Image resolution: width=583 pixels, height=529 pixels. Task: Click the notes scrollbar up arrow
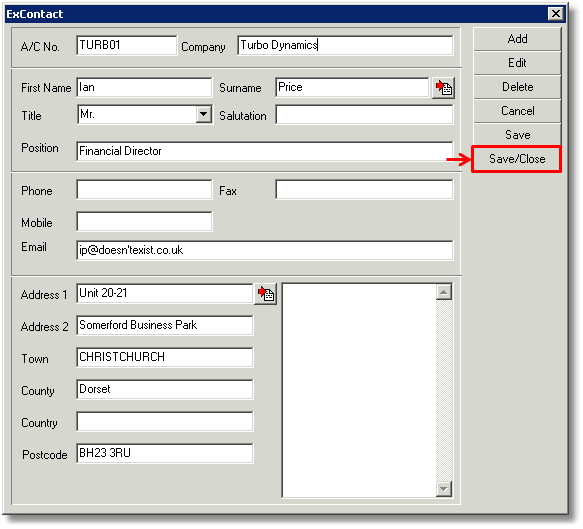pyautogui.click(x=444, y=292)
